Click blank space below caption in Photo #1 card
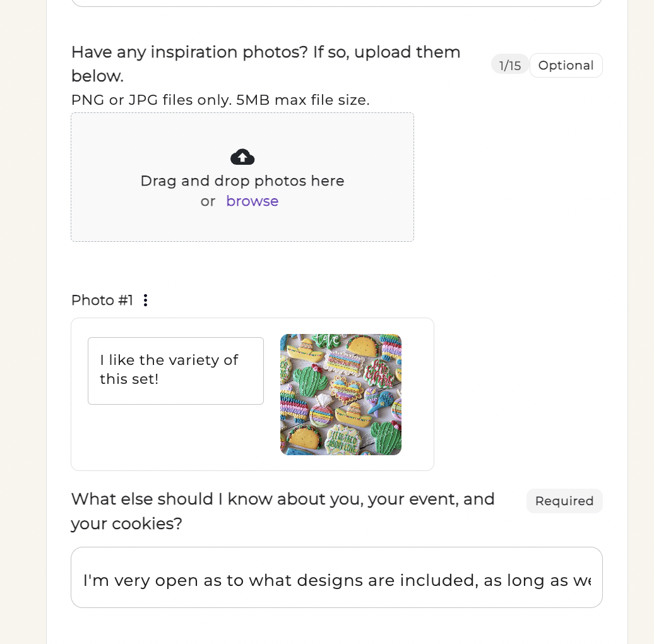The height and width of the screenshot is (644, 654). tap(175, 436)
